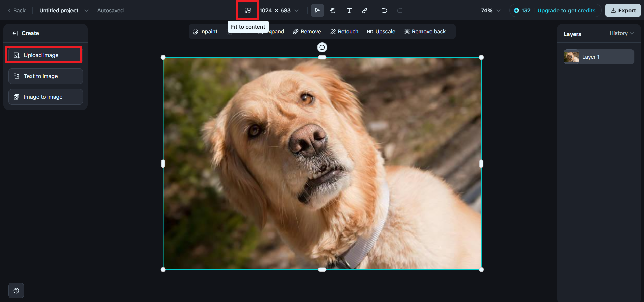The height and width of the screenshot is (302, 644).
Task: Click the undo arrow icon
Action: pos(385,10)
